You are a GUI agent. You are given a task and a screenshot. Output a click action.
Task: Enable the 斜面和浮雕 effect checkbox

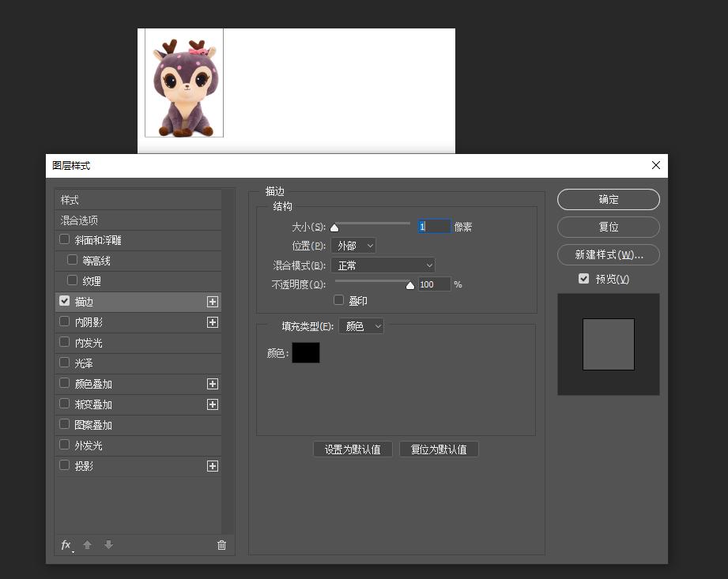[64, 239]
